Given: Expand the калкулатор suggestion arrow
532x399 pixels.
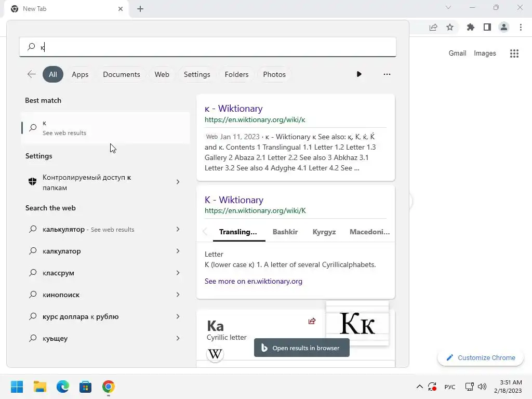Looking at the screenshot, I should tap(178, 251).
